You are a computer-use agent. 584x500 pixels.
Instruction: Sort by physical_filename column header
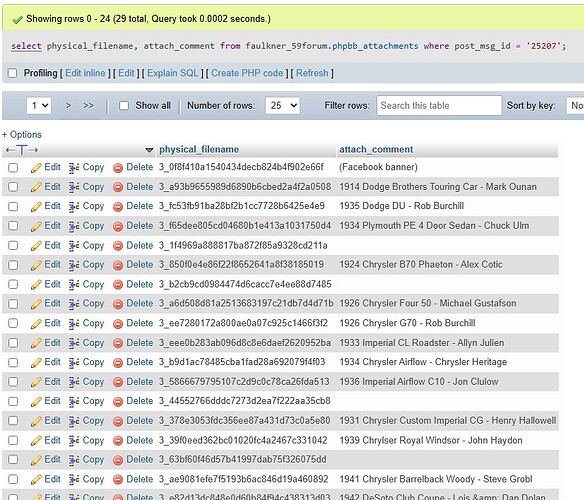pos(199,150)
